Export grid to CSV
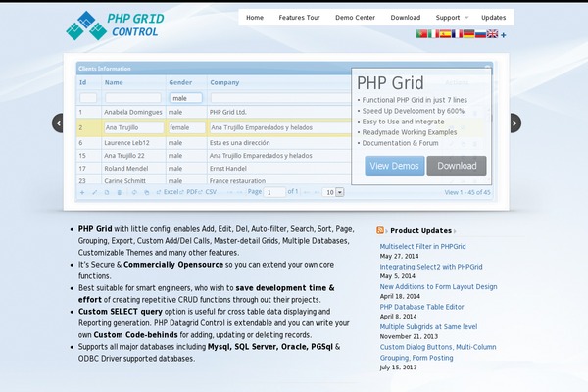 pyautogui.click(x=208, y=192)
